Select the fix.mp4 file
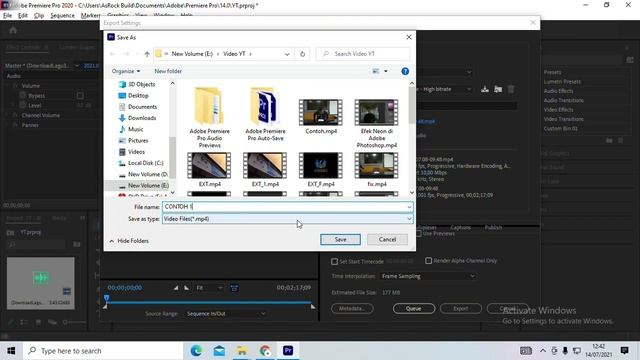The image size is (640, 360). coord(376,169)
